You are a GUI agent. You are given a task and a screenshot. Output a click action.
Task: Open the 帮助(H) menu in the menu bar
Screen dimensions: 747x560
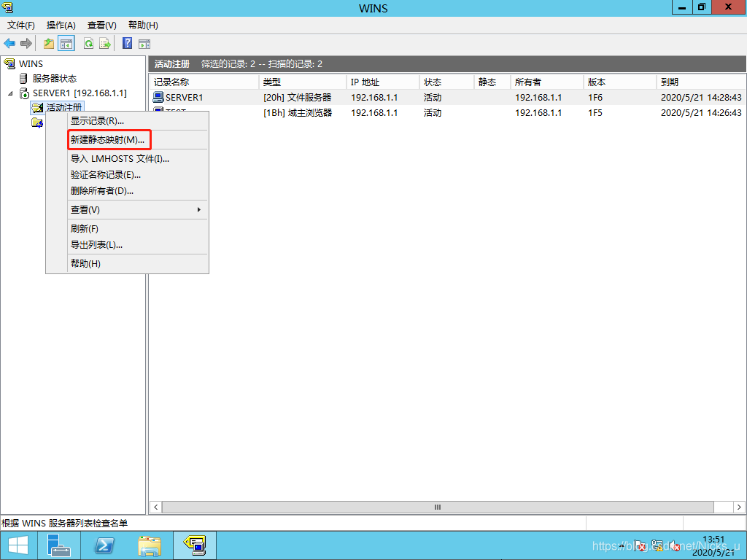coord(143,26)
